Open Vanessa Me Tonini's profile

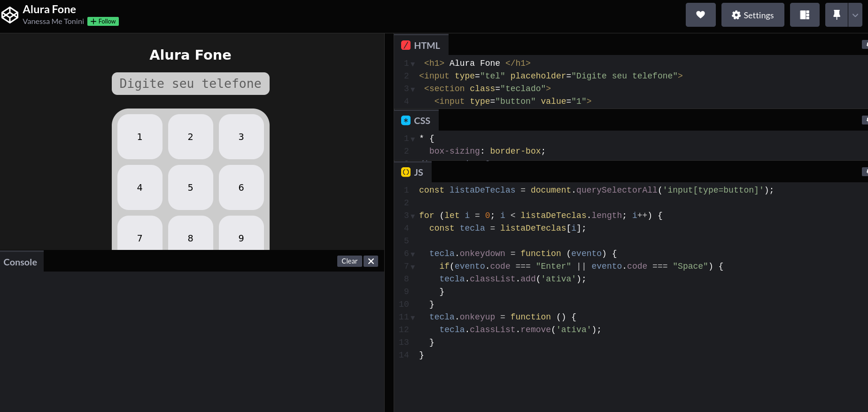(53, 22)
